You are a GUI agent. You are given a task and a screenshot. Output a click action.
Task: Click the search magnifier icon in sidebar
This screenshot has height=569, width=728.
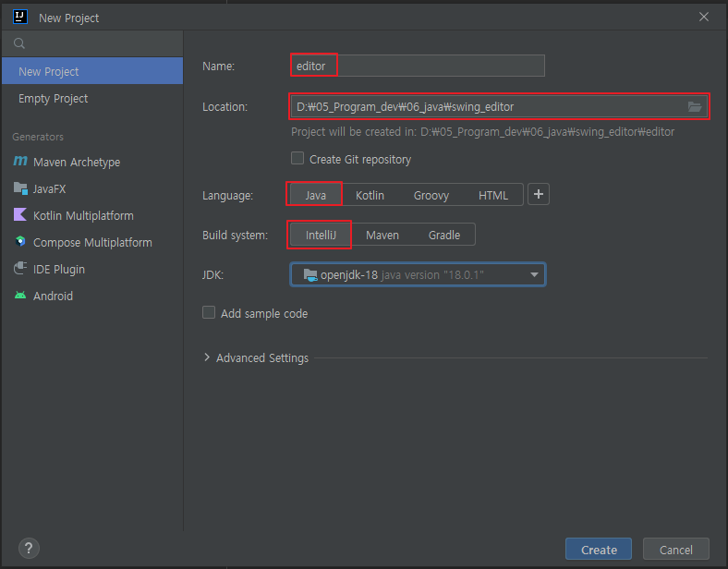click(19, 43)
